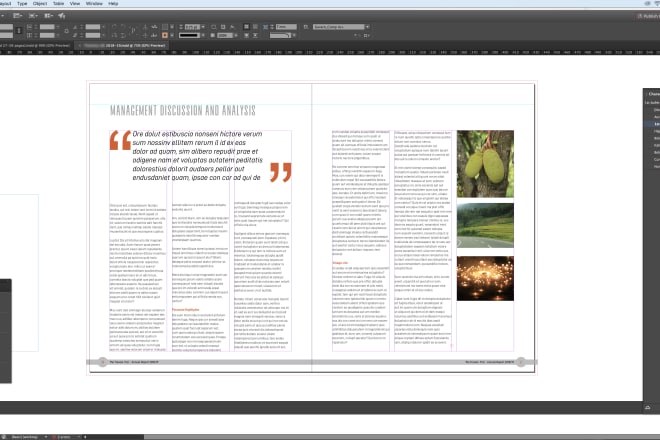The width and height of the screenshot is (660, 440).
Task: Click the Management Discussion and Analysis heading
Action: pyautogui.click(x=183, y=111)
